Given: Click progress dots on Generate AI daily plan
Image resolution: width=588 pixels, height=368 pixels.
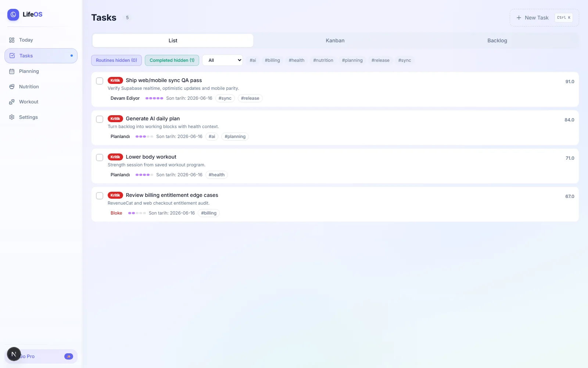Looking at the screenshot, I should pos(144,137).
